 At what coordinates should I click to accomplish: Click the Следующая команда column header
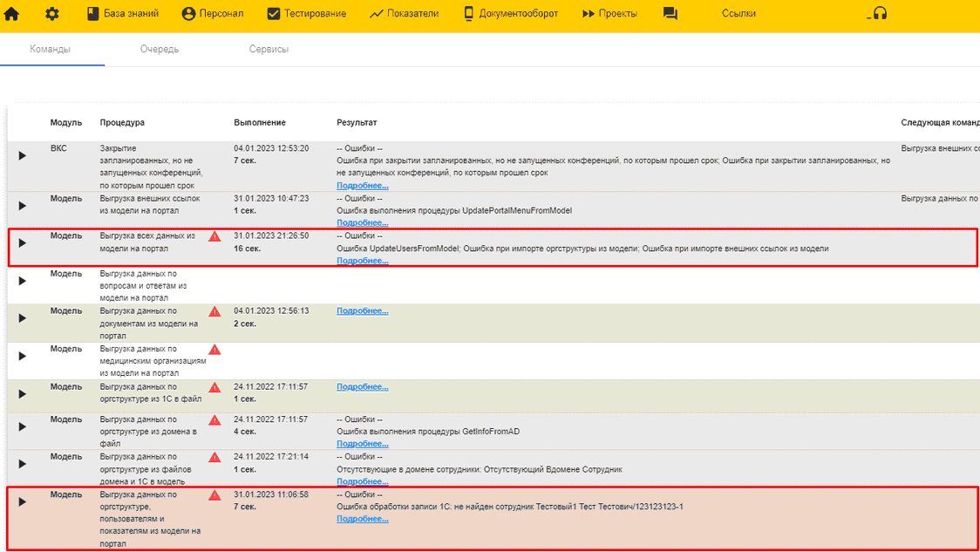[x=940, y=123]
